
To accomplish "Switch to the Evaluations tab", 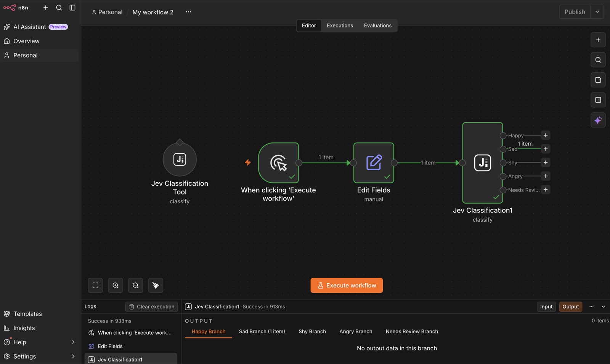I will (x=377, y=26).
